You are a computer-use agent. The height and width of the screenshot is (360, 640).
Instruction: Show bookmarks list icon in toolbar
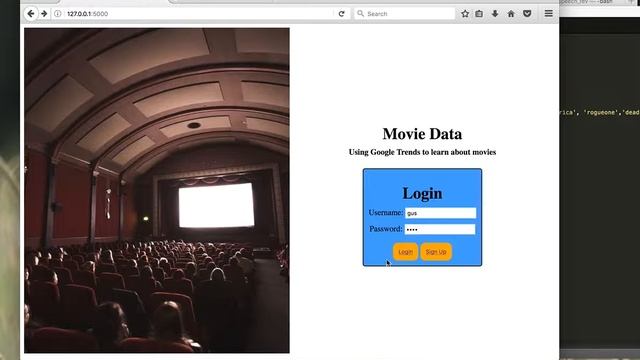[x=479, y=14]
